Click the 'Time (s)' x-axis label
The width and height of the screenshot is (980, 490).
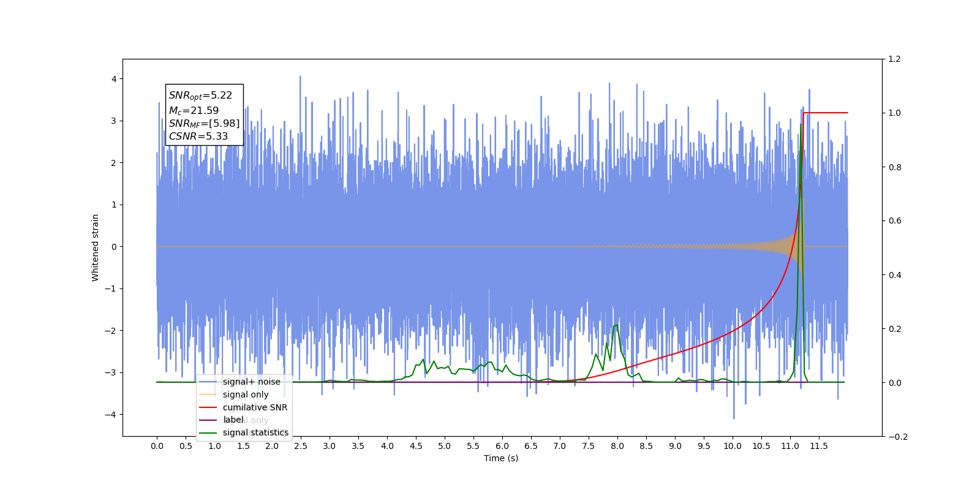click(501, 458)
